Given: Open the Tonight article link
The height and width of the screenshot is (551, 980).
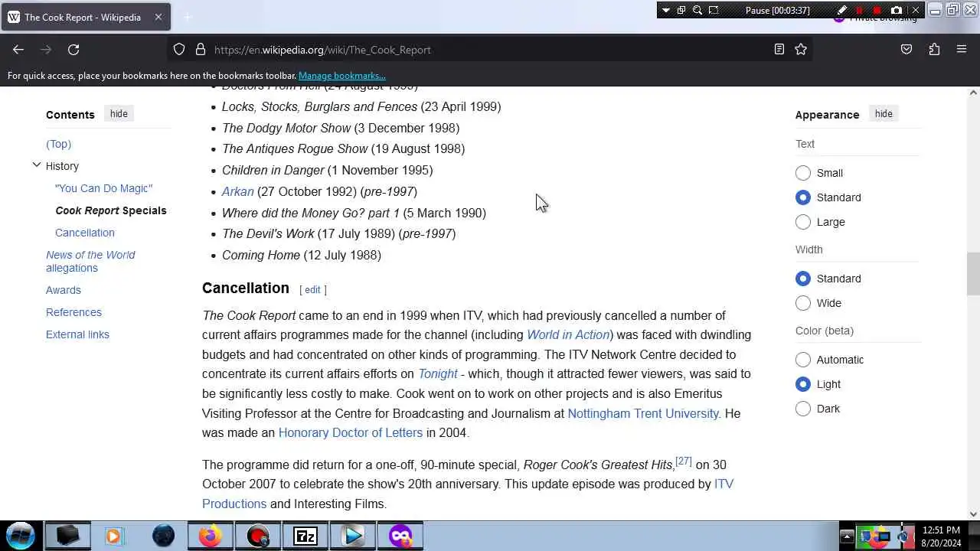Looking at the screenshot, I should coord(437,373).
